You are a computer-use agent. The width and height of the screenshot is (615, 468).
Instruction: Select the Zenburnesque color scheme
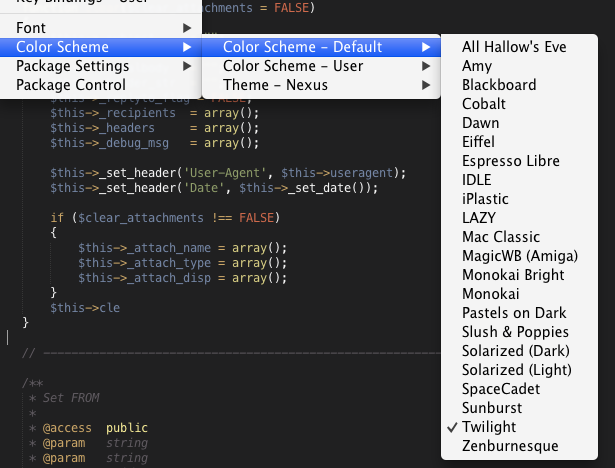coord(519,446)
